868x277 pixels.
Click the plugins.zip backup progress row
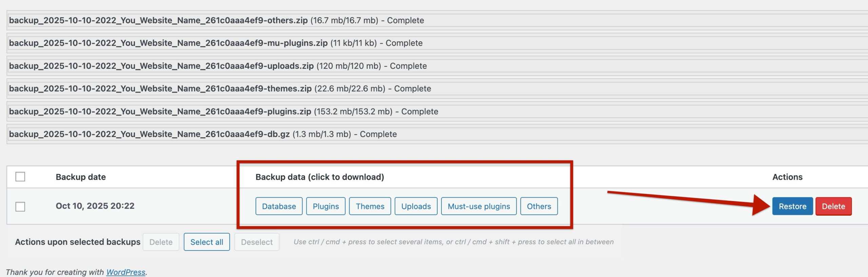tap(223, 111)
